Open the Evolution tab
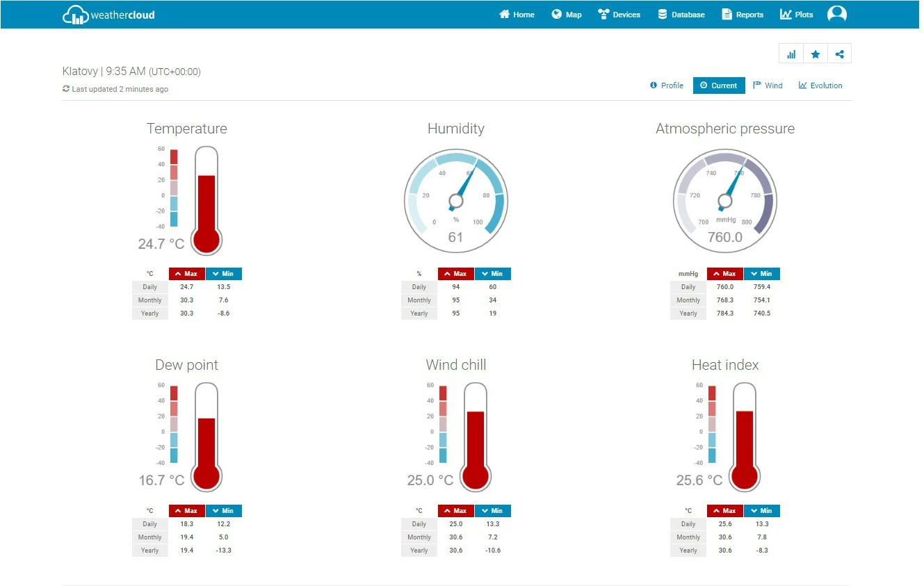924x586 pixels. tap(820, 86)
